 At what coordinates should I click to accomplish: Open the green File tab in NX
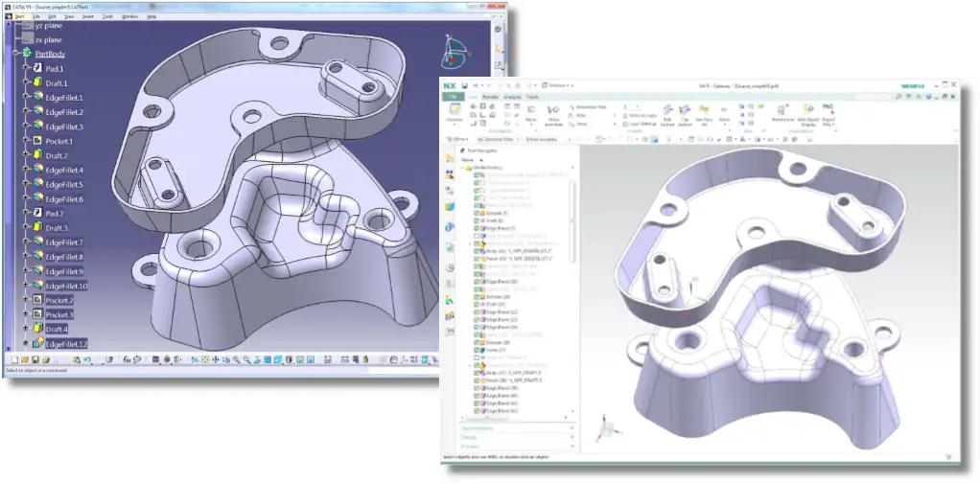pyautogui.click(x=454, y=97)
